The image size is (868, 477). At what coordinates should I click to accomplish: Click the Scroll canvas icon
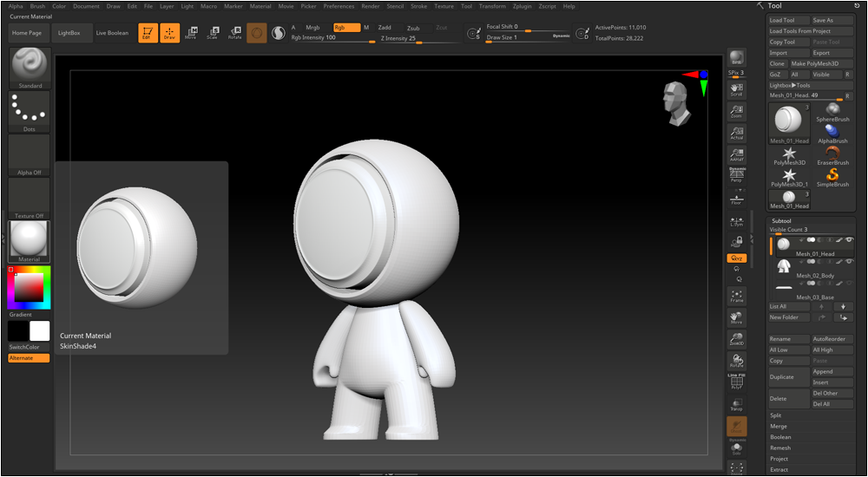point(736,88)
